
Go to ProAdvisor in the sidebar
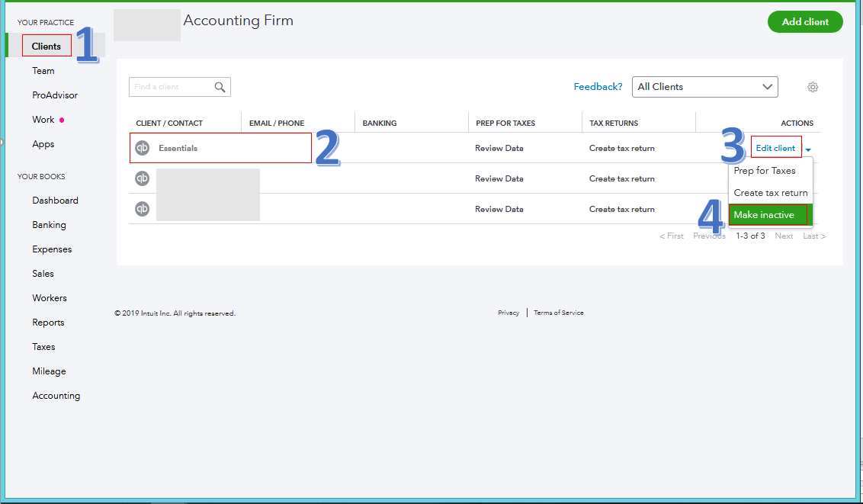pyautogui.click(x=55, y=95)
